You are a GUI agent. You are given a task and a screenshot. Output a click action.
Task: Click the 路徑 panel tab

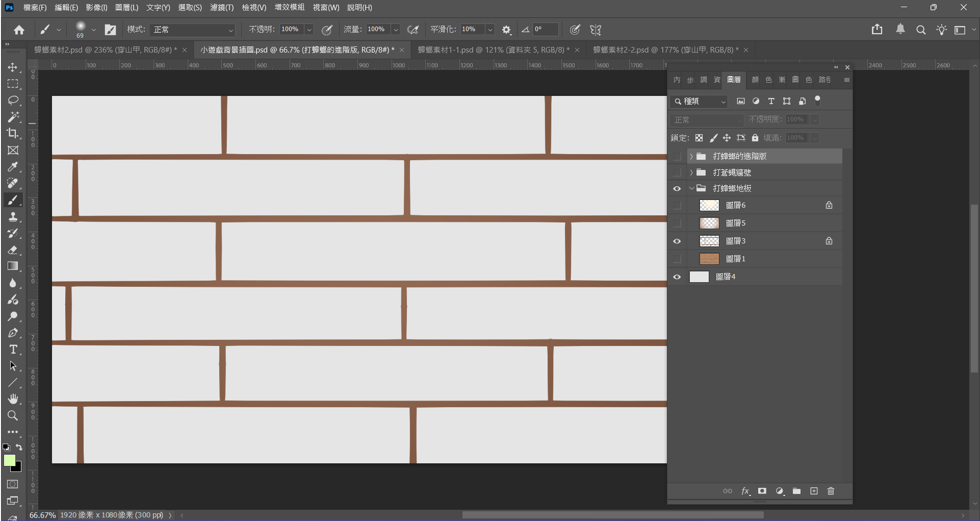pyautogui.click(x=824, y=80)
